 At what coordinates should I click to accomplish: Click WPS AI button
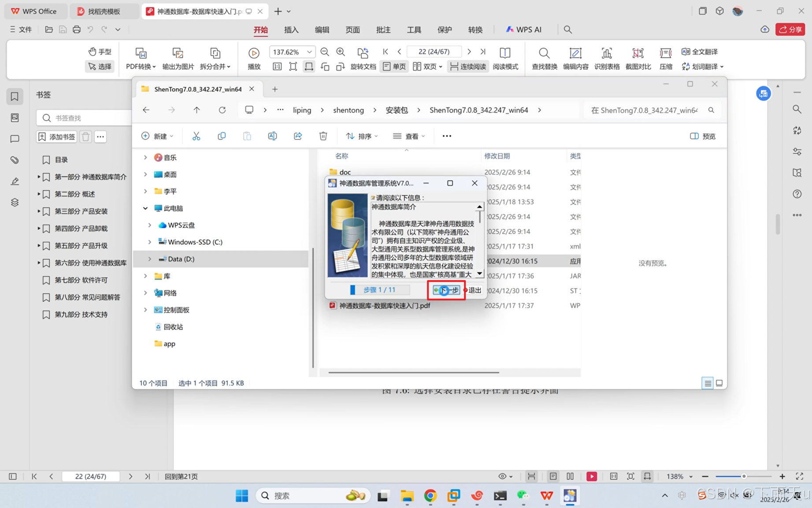pyautogui.click(x=523, y=30)
